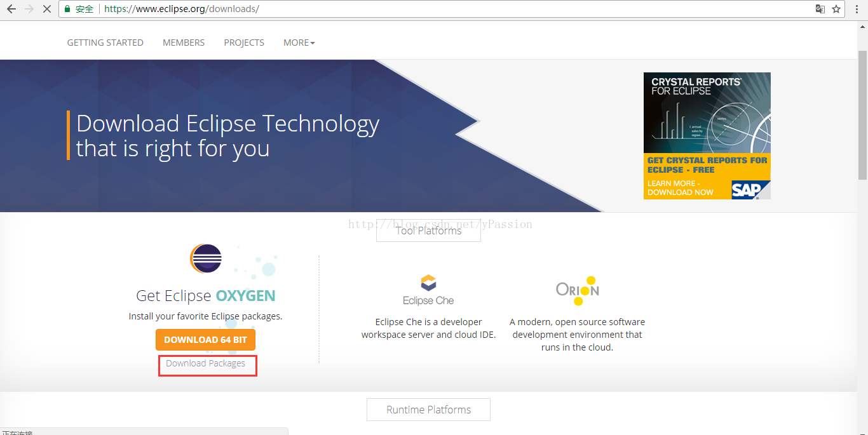This screenshot has height=435, width=868.
Task: Click the DOWNLOAD 64 BIT button
Action: 205,340
